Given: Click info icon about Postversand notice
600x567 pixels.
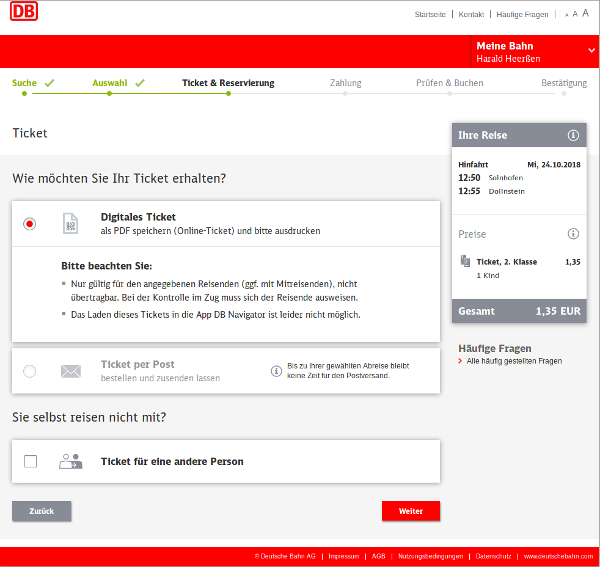Looking at the screenshot, I should click(x=276, y=371).
